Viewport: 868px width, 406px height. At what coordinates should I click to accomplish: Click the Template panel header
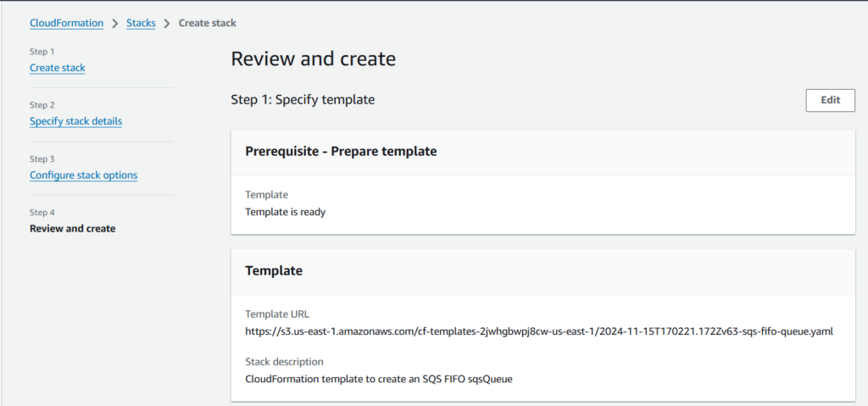coord(274,271)
